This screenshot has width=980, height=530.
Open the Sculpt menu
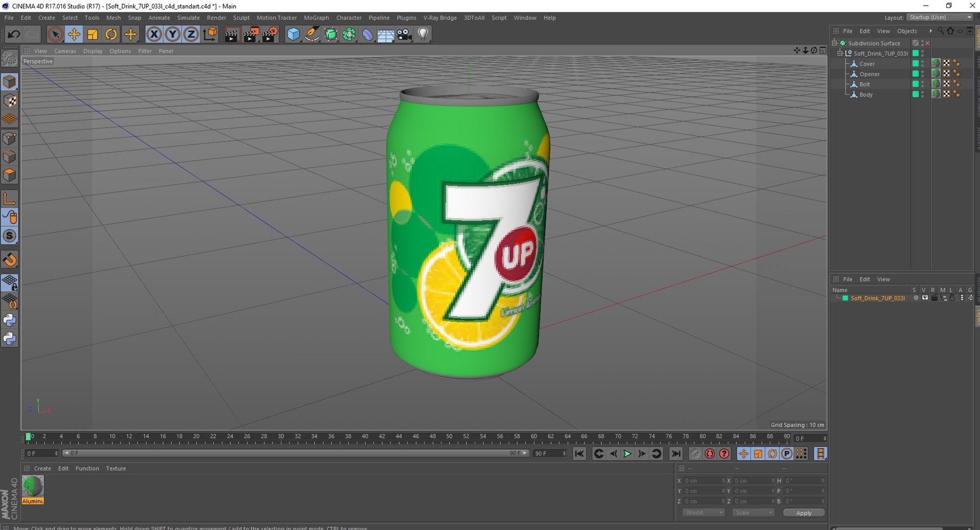click(x=241, y=17)
